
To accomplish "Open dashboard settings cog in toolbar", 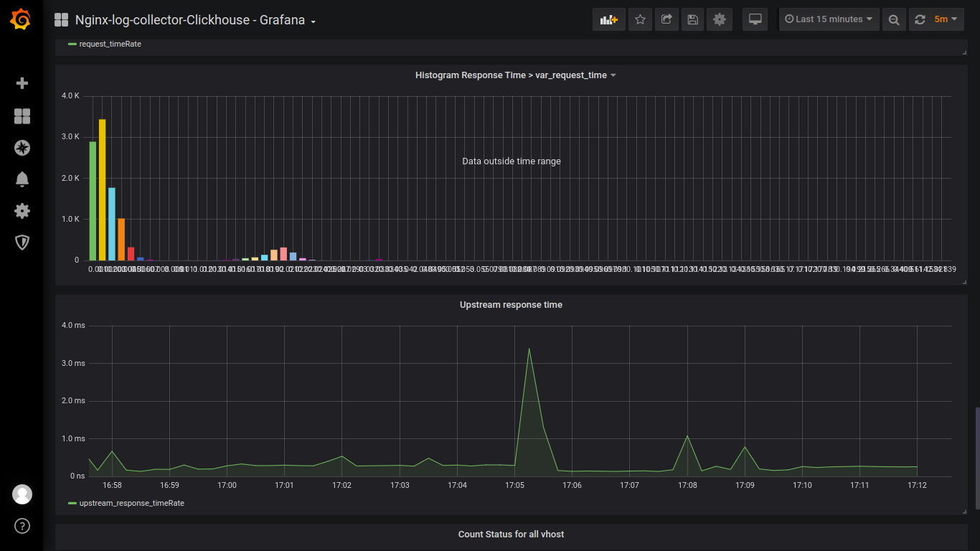I will (x=720, y=19).
